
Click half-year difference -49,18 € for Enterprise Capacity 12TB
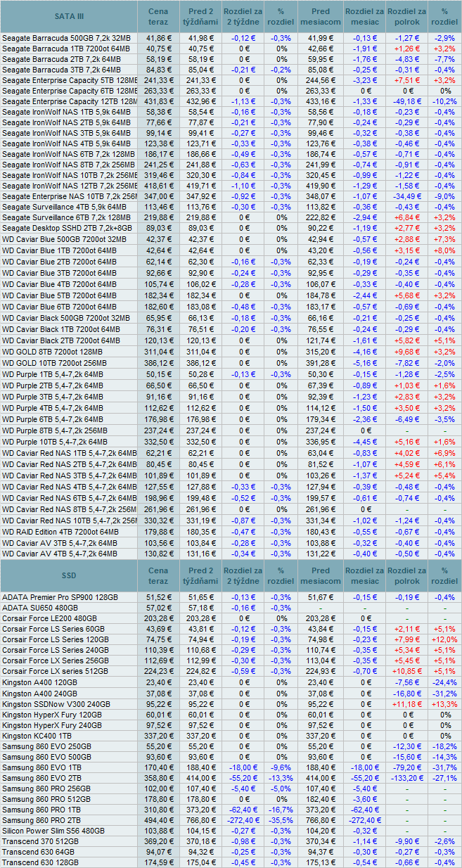[406, 102]
